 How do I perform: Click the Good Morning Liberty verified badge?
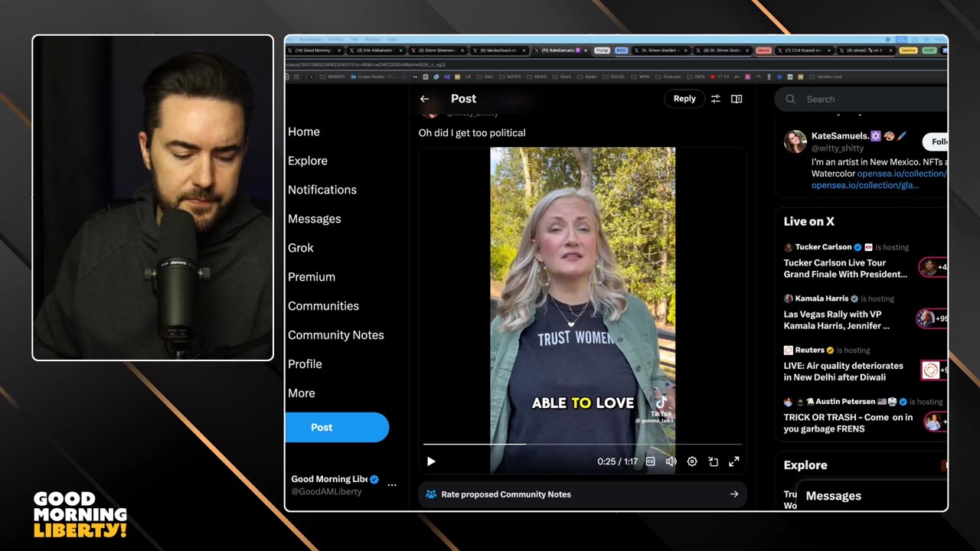374,479
